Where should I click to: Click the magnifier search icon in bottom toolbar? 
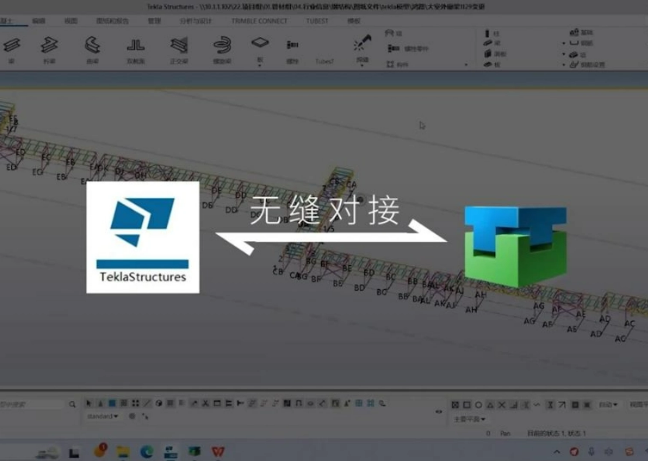tap(73, 404)
